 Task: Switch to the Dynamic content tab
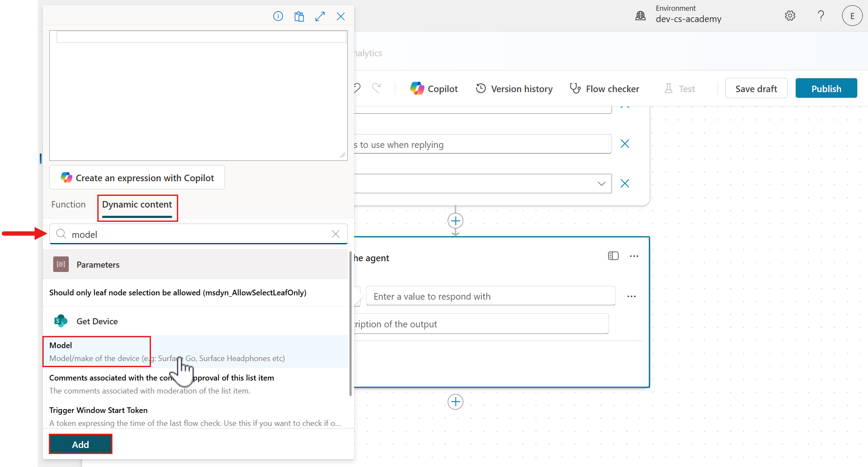[x=137, y=205]
